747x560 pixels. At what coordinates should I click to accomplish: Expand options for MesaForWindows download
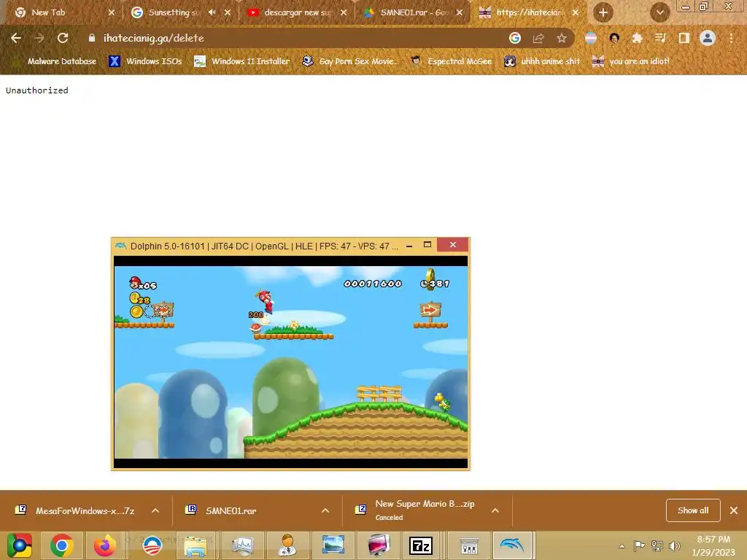pos(155,510)
